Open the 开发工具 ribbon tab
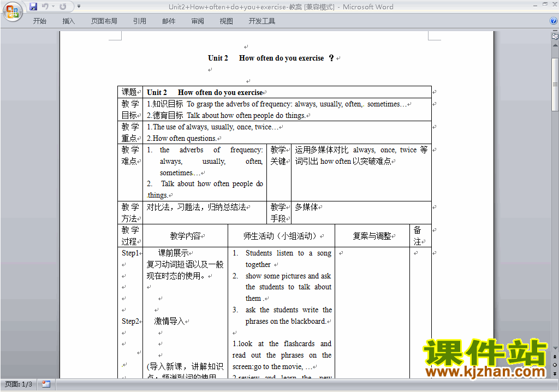Screen dimensions: 559x392 pyautogui.click(x=261, y=21)
